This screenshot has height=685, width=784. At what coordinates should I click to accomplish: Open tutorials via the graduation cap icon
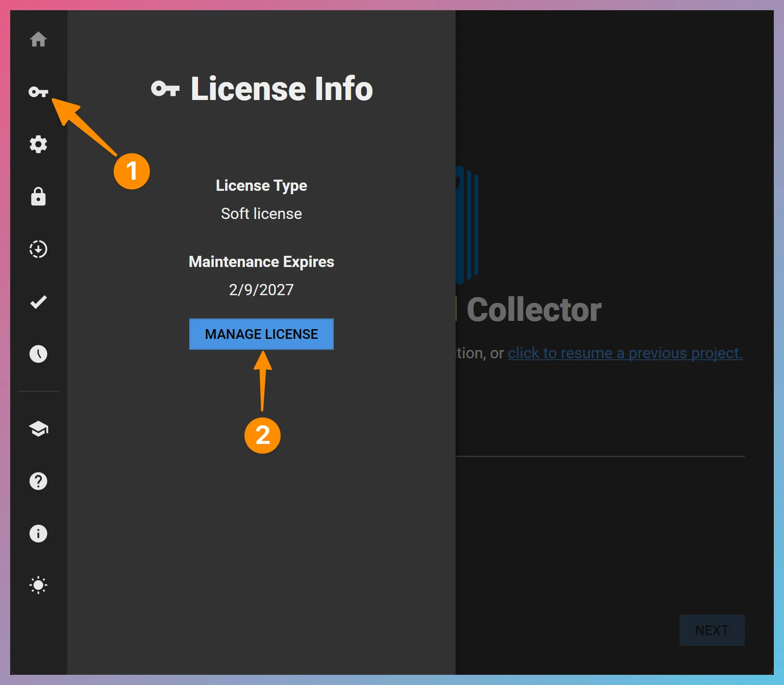(x=38, y=429)
